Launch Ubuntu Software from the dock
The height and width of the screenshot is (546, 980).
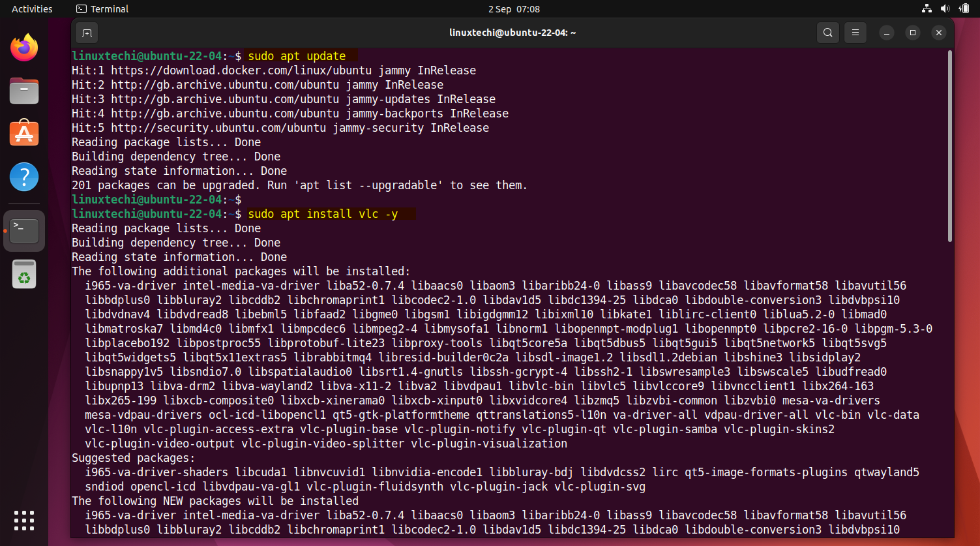(x=24, y=134)
